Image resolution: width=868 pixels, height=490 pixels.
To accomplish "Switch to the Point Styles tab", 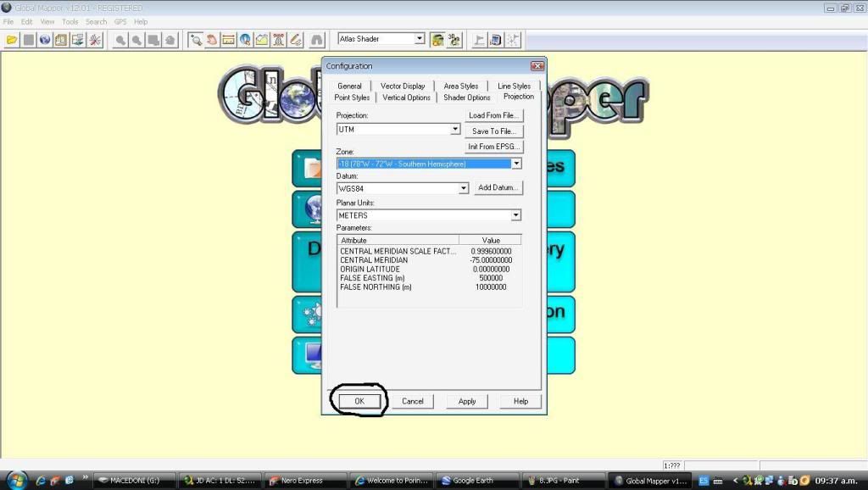I will [352, 97].
